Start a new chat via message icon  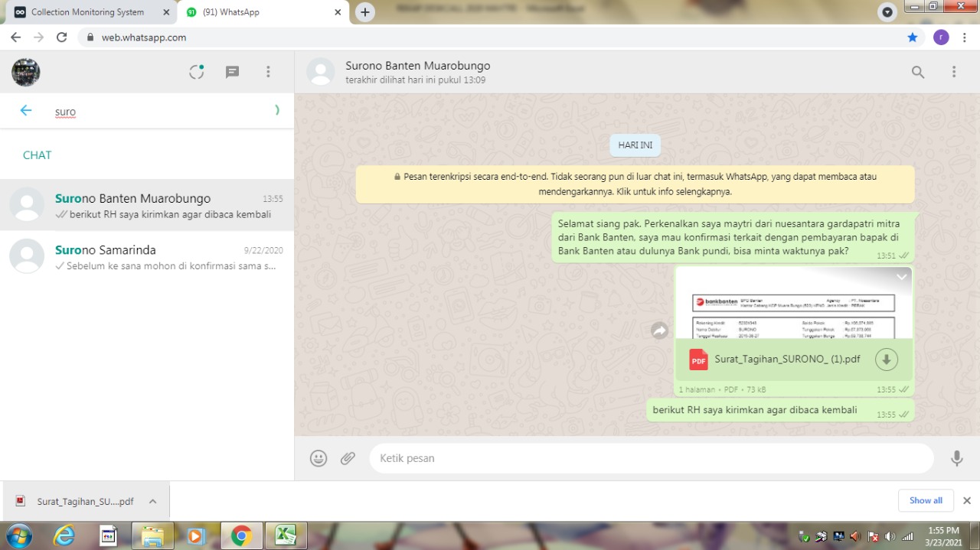[232, 72]
